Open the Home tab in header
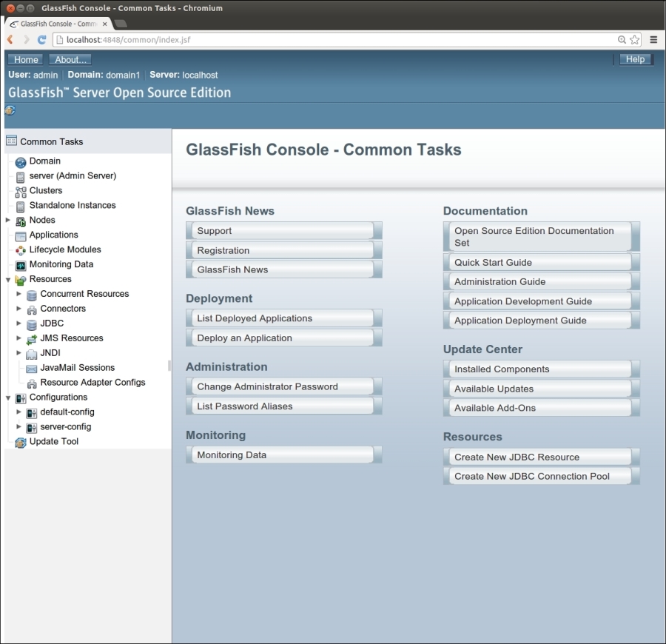The image size is (666, 644). click(x=26, y=60)
